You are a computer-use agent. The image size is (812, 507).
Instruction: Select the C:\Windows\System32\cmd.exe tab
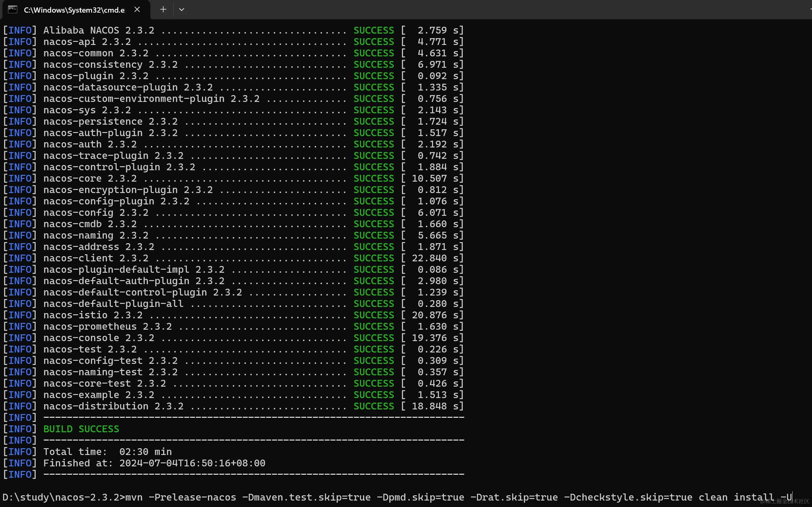[74, 10]
